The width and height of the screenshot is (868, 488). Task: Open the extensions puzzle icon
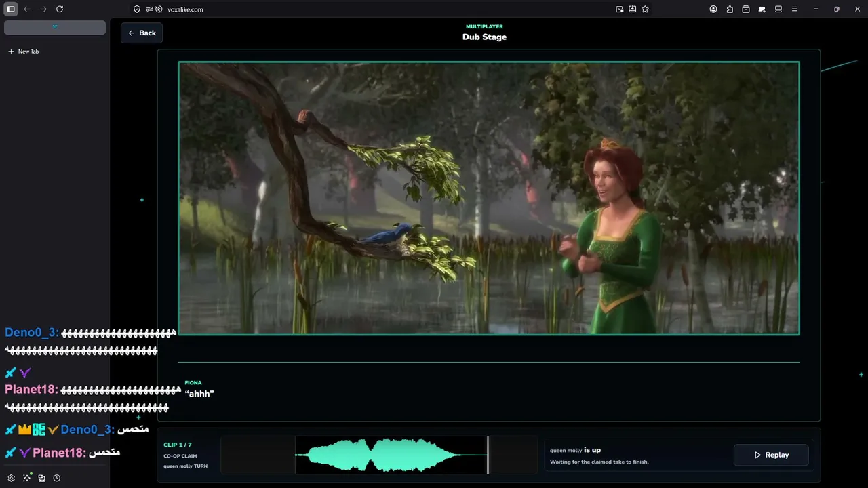click(x=730, y=9)
